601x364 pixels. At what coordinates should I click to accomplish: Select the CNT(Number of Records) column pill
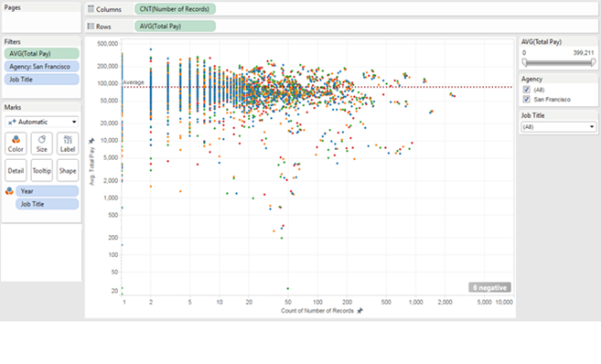175,9
